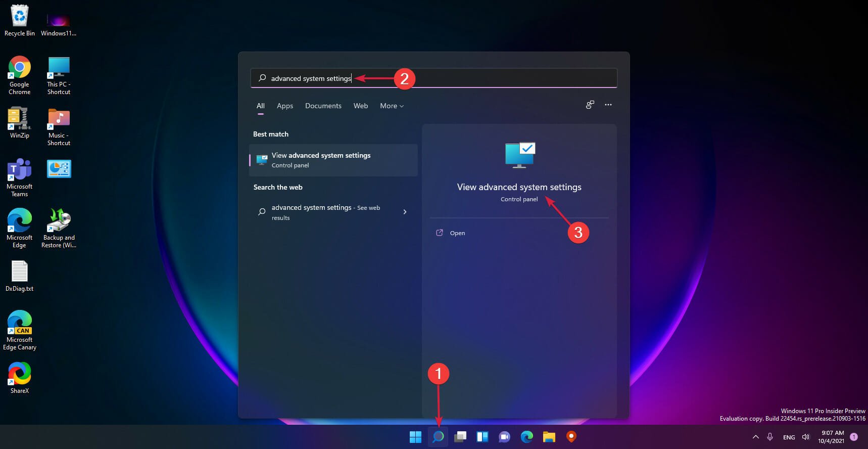Viewport: 868px width, 449px height.
Task: Click View advanced system settings preview title
Action: pos(519,187)
